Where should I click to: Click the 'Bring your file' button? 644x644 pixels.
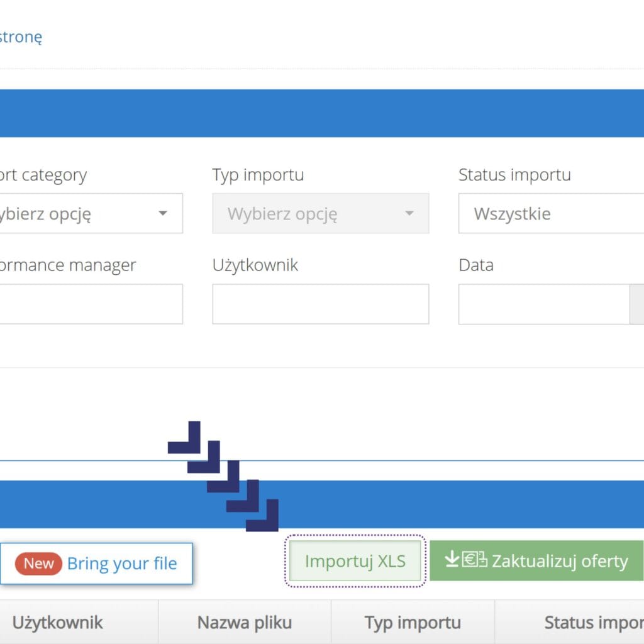tap(96, 563)
